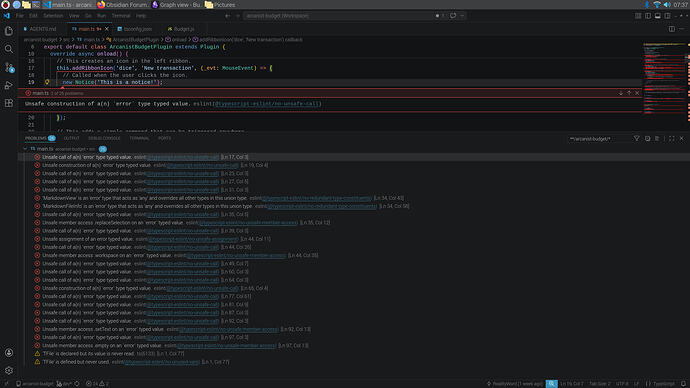Open the Pictures folder window from taskbar

[x=220, y=4]
